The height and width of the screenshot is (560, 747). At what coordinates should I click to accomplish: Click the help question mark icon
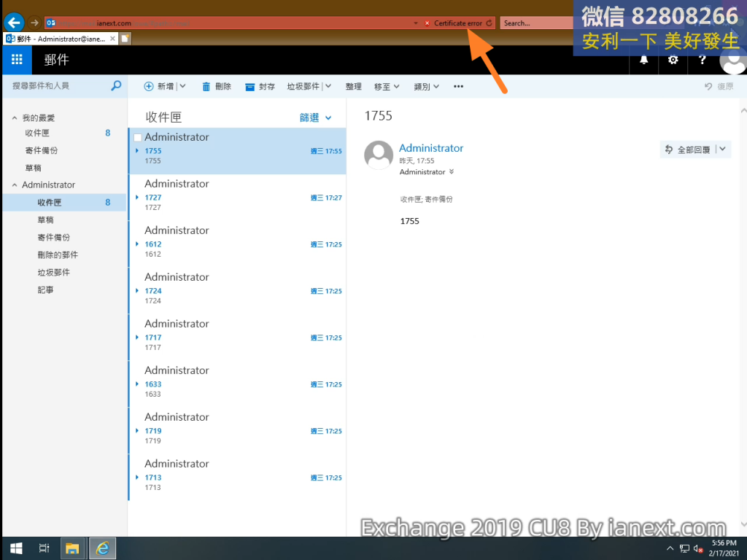(x=702, y=60)
